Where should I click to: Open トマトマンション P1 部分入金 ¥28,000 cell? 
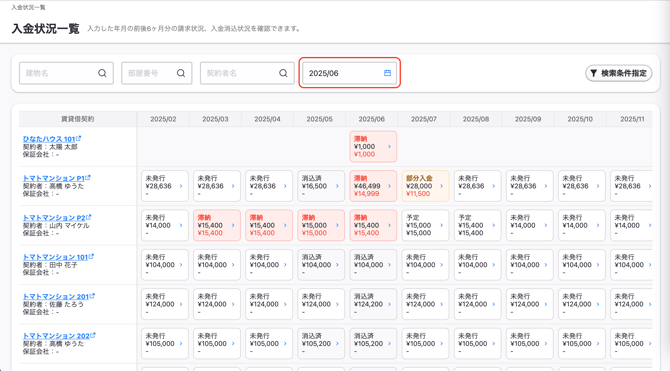(x=425, y=186)
